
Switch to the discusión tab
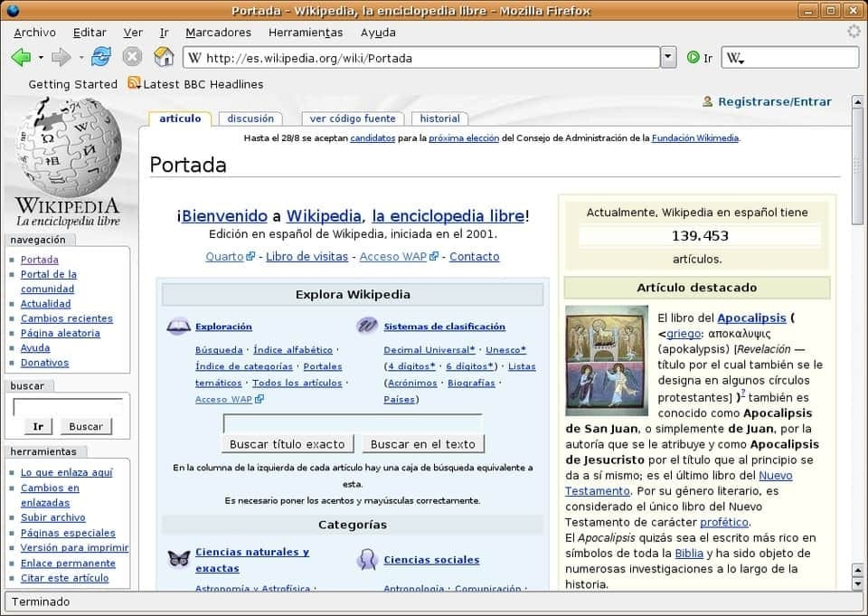[x=250, y=118]
